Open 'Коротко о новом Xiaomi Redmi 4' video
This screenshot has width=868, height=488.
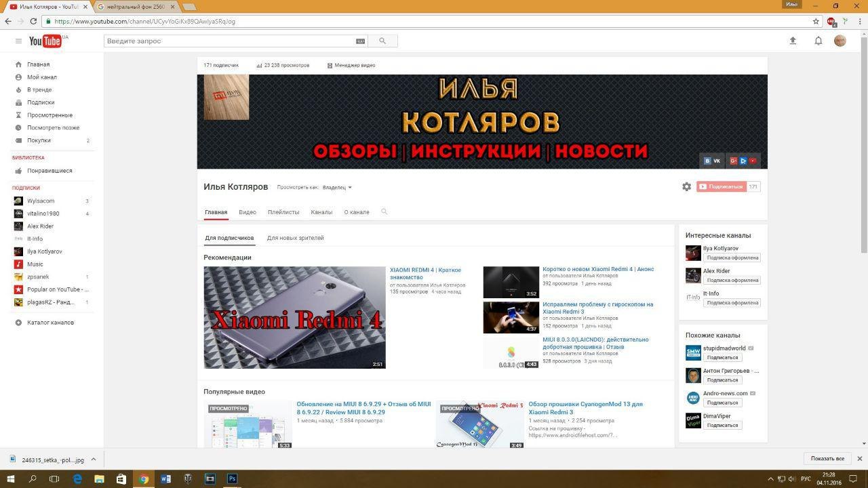click(x=598, y=269)
